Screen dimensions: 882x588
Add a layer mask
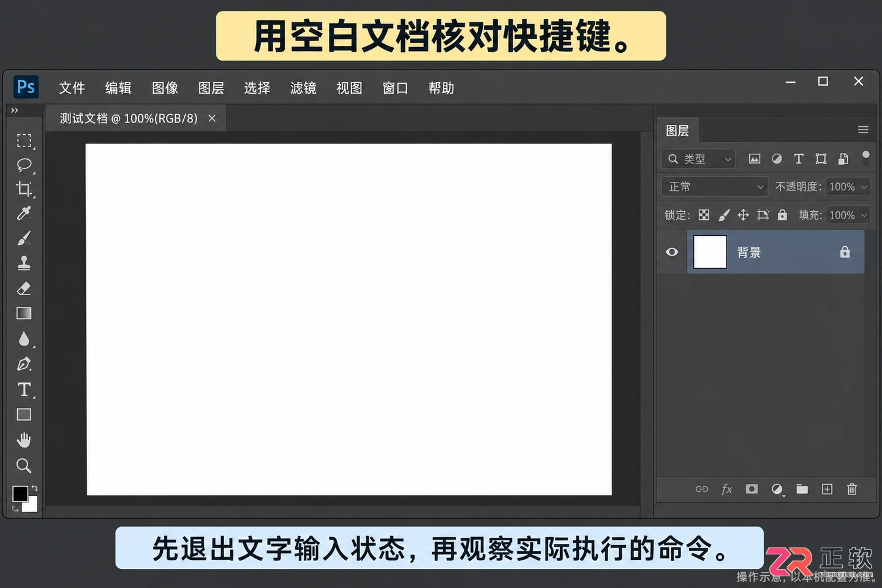(x=752, y=489)
